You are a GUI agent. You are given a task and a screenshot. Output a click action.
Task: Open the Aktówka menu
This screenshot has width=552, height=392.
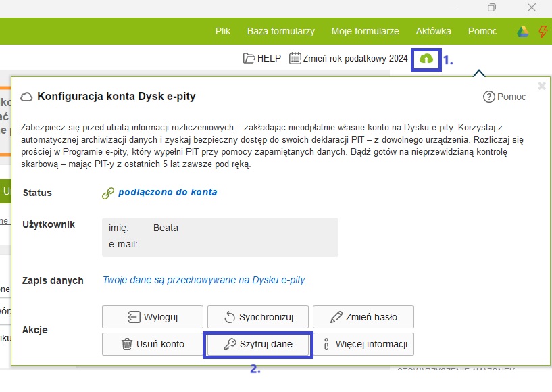coord(433,31)
